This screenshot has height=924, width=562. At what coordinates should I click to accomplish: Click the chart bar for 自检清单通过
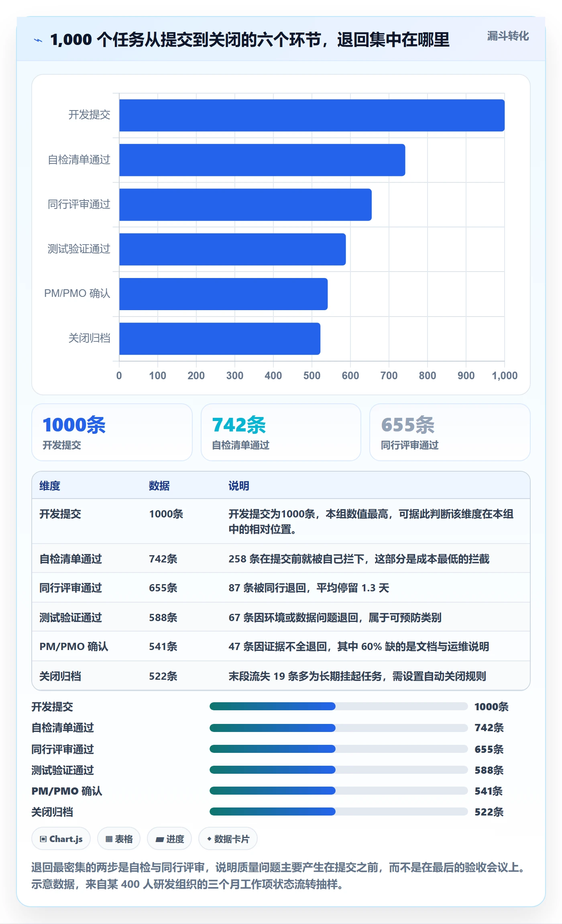[x=262, y=160]
